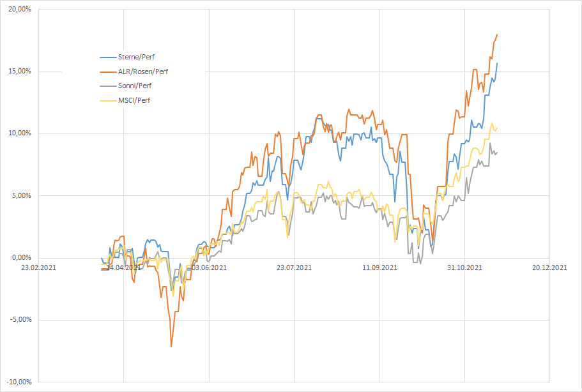582x392 pixels.
Task: Select the 11.09.2021 date label
Action: [379, 268]
